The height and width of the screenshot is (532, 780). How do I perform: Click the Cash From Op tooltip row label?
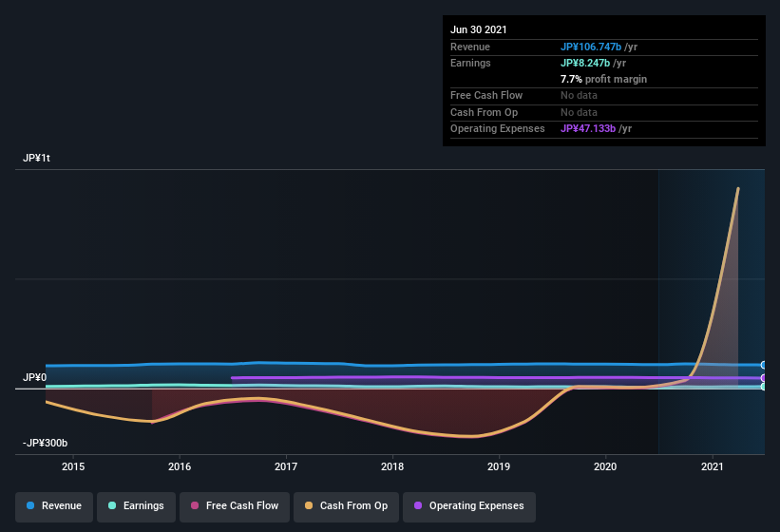[x=484, y=112]
